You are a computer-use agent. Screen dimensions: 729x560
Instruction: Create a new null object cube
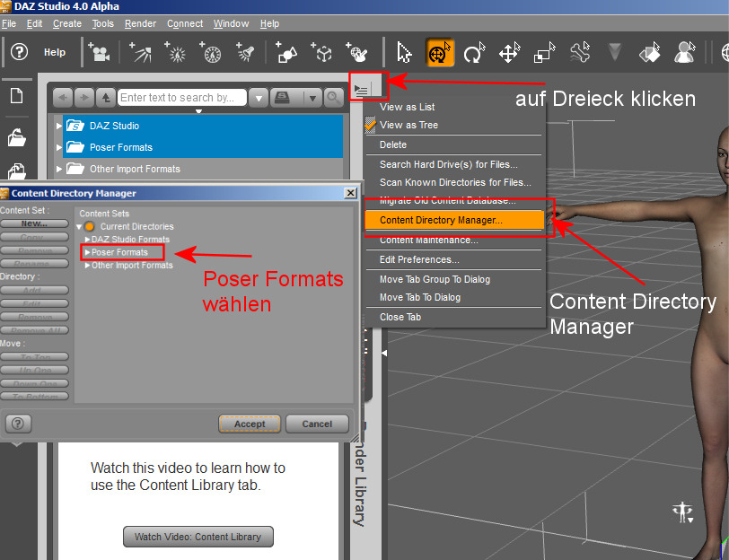(x=321, y=52)
